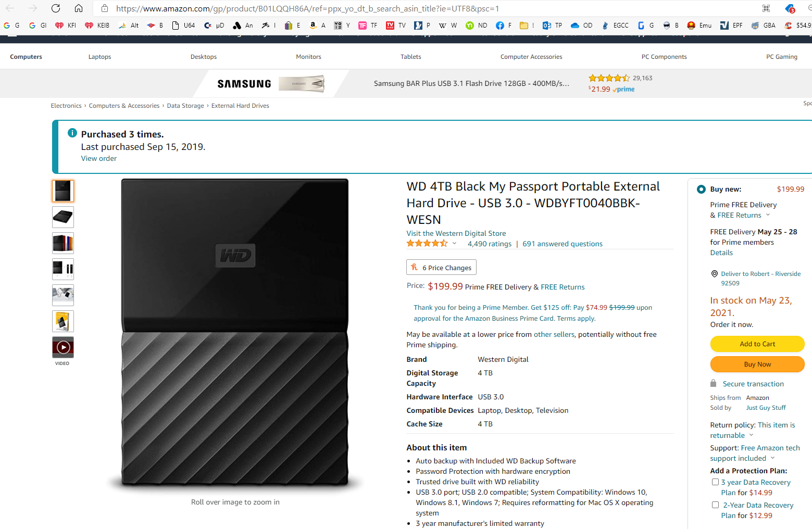The width and height of the screenshot is (812, 529).
Task: Open the Computers category tab
Action: [26, 57]
